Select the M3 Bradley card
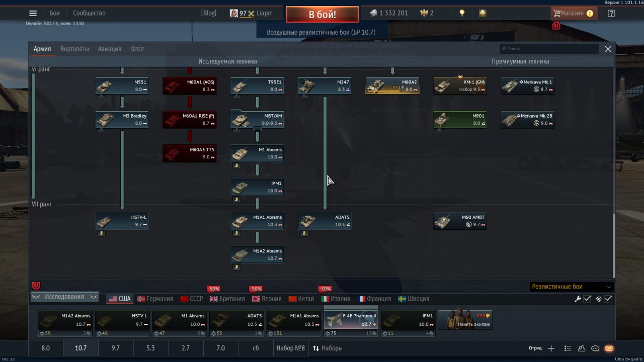The image size is (644, 362). click(x=122, y=120)
